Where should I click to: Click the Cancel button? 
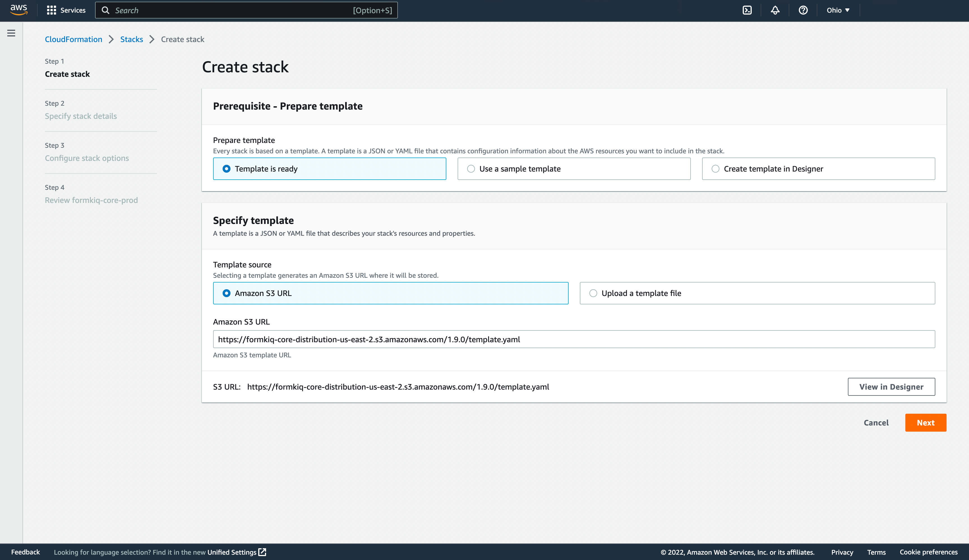[876, 422]
